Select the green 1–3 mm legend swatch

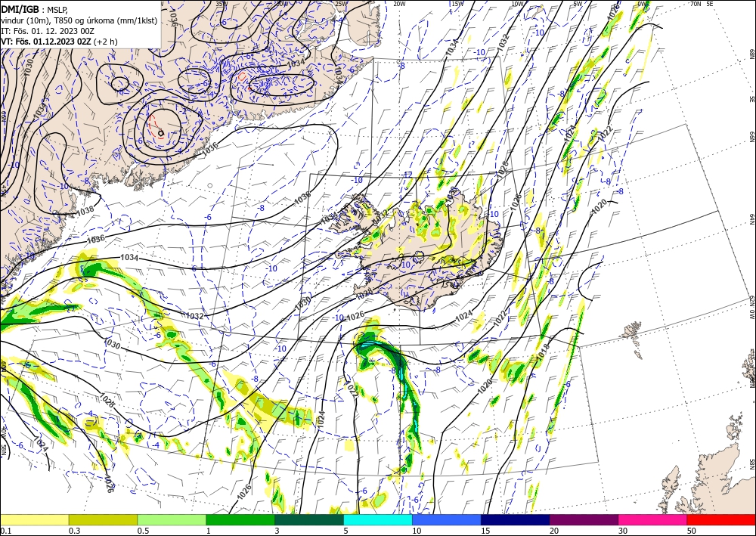point(240,519)
